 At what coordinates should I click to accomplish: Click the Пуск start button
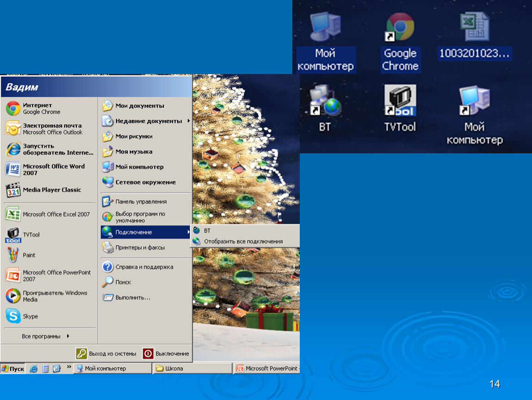(13, 369)
